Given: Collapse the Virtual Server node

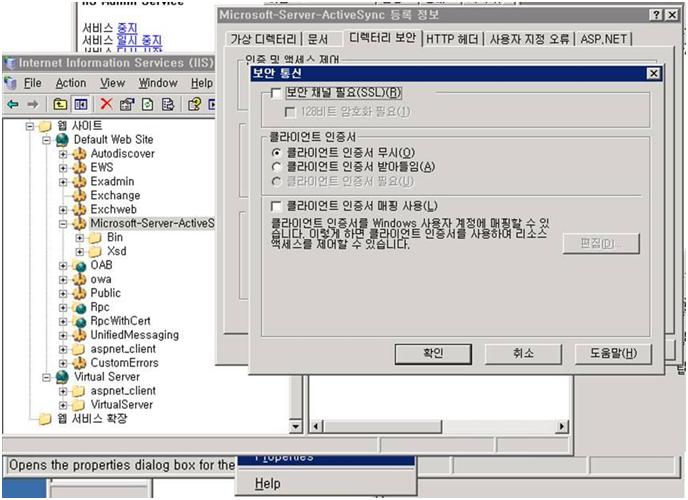Looking at the screenshot, I should click(x=46, y=378).
